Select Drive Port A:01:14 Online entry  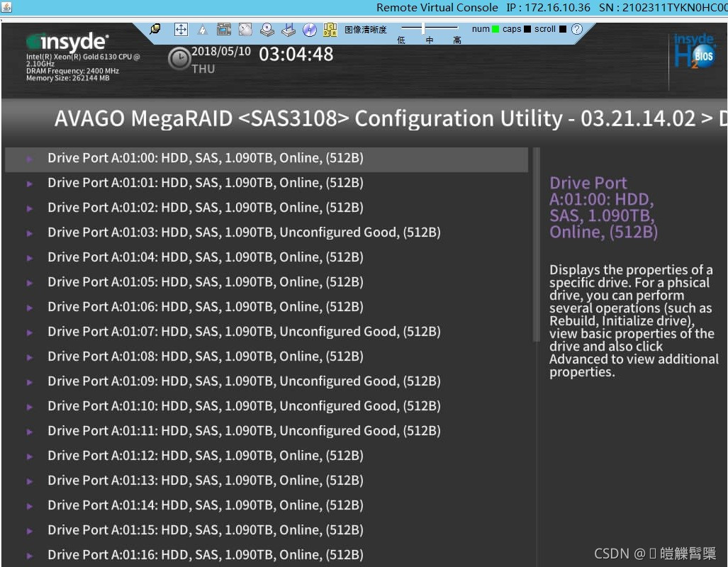[x=205, y=505]
